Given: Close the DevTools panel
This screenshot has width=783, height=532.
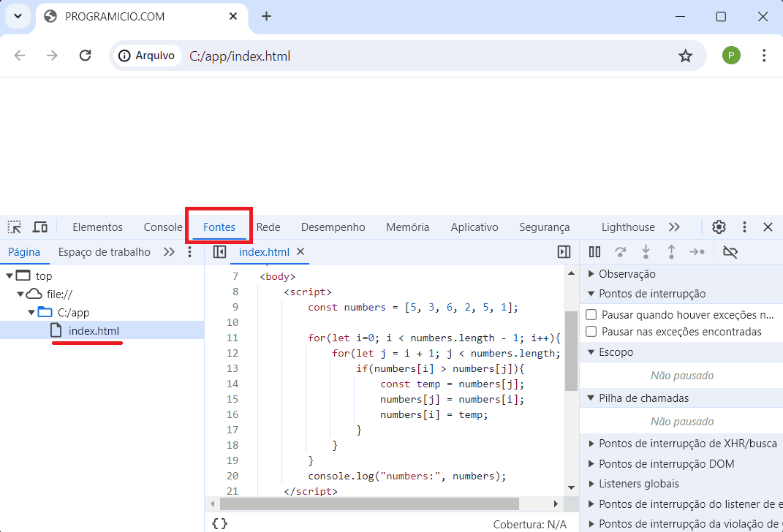Looking at the screenshot, I should click(768, 227).
